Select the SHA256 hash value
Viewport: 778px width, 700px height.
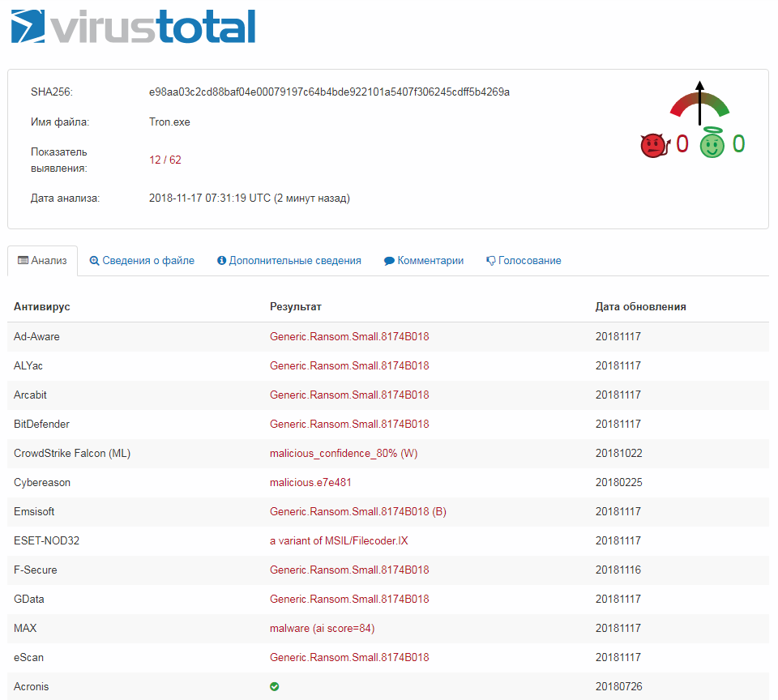330,92
